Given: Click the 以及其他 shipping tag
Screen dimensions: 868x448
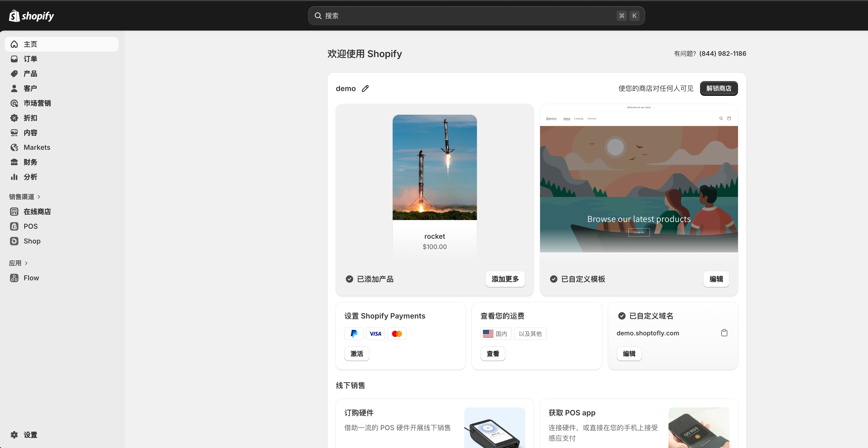Looking at the screenshot, I should click(530, 334).
